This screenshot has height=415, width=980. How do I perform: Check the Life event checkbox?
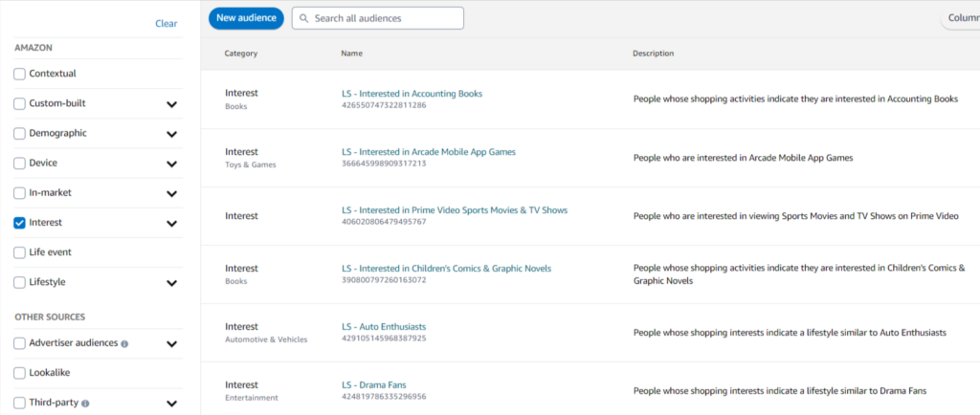[x=19, y=252]
